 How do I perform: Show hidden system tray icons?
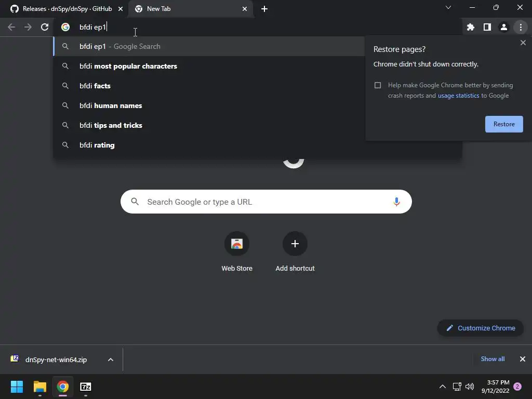443,387
